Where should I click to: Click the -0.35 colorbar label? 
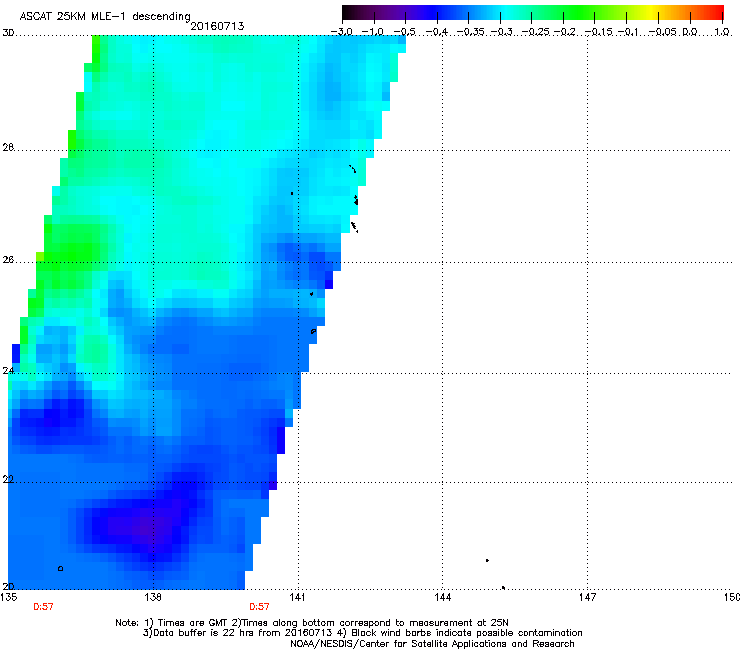click(471, 32)
